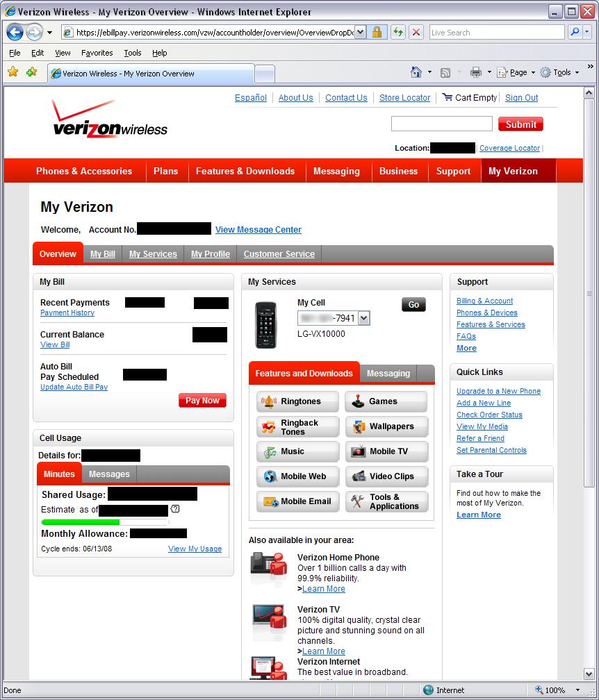Click the shopping cart icon
Screen dimensions: 599x700
[x=447, y=97]
